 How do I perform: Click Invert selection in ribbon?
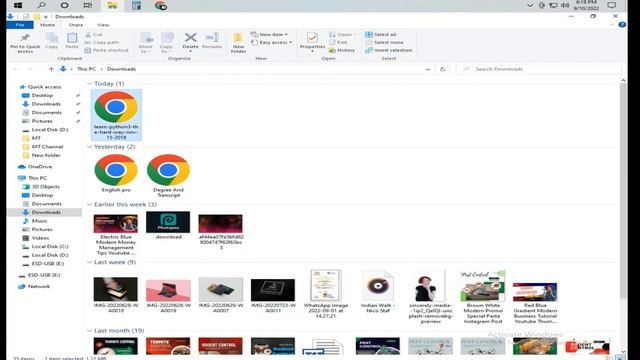[388, 50]
